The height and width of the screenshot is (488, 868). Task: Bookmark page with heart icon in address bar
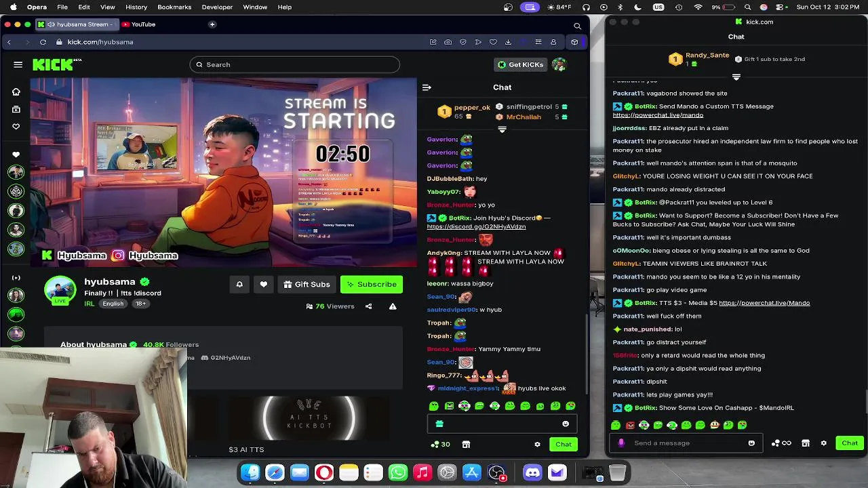[493, 42]
